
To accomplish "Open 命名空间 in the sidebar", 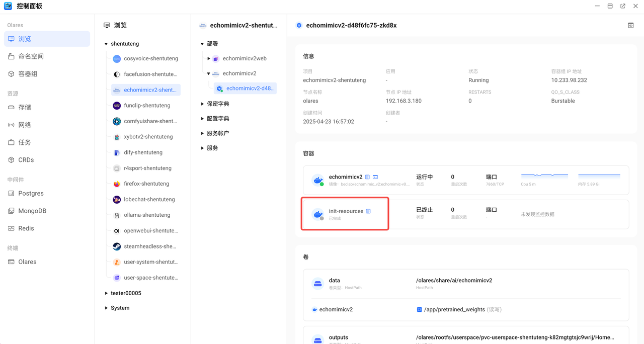I will (x=31, y=56).
